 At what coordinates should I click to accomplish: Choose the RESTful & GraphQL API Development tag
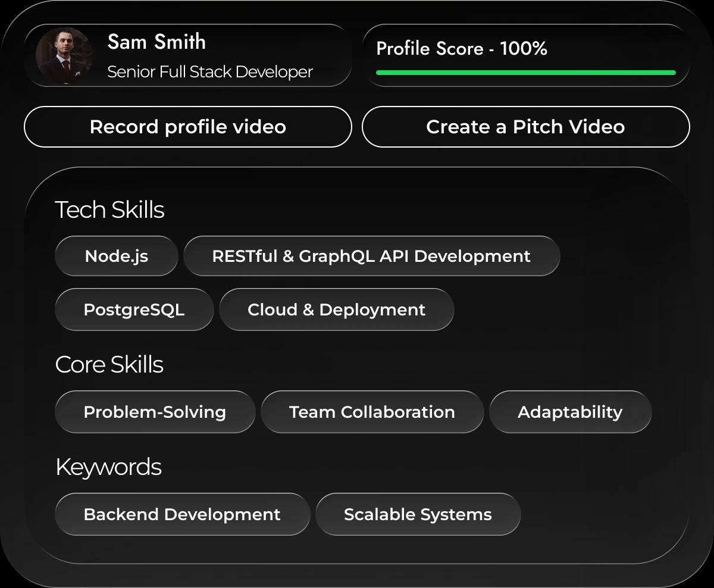coord(371,257)
